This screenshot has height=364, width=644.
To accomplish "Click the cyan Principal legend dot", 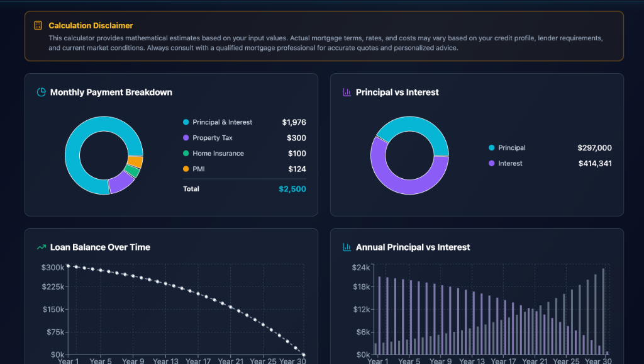I will 491,147.
